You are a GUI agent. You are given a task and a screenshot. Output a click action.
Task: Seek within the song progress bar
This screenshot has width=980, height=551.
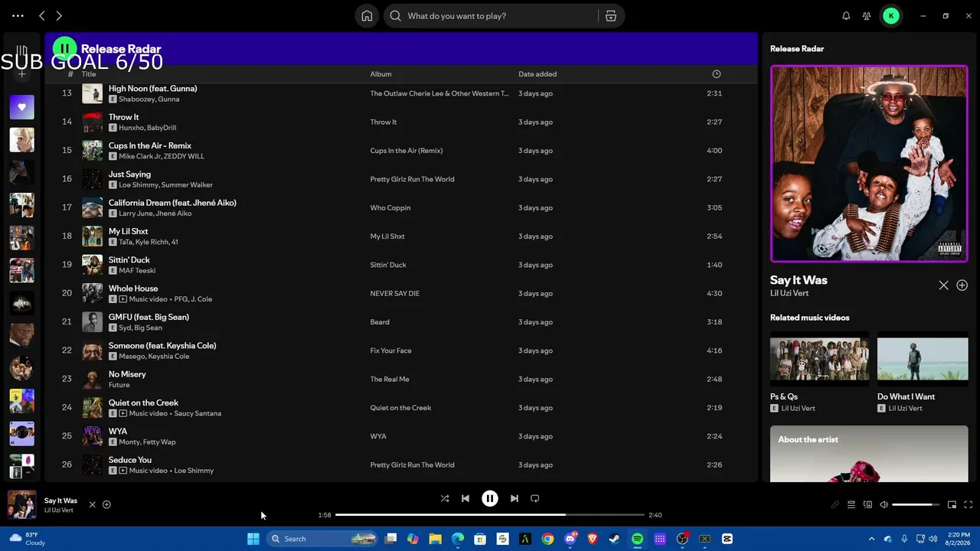(490, 515)
